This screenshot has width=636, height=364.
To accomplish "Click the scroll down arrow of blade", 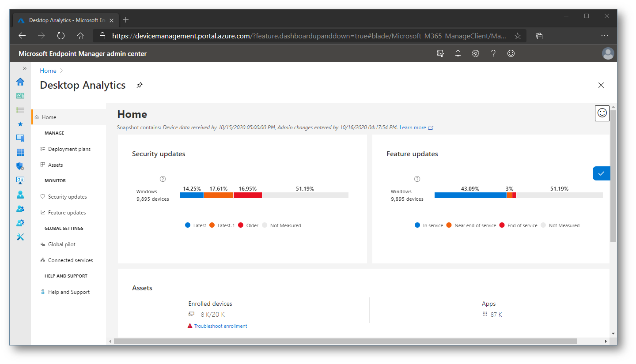I will tap(613, 334).
